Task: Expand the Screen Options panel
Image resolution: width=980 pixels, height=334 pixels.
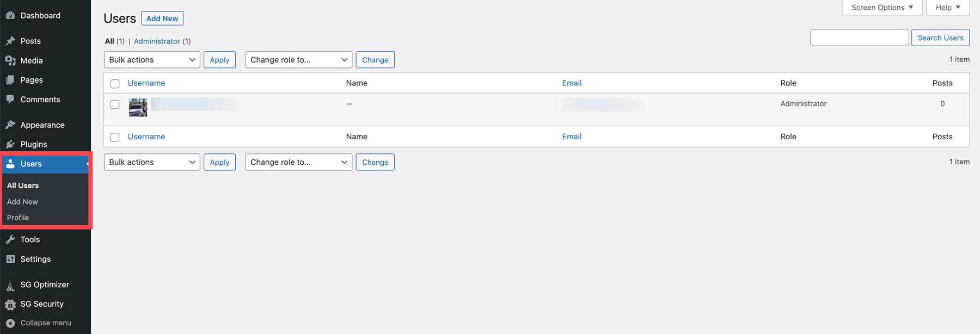Action: (881, 8)
